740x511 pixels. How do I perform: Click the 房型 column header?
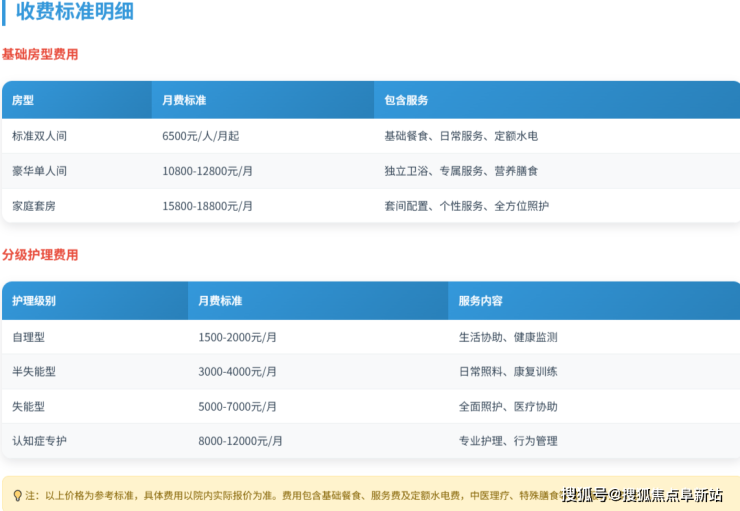tap(23, 100)
